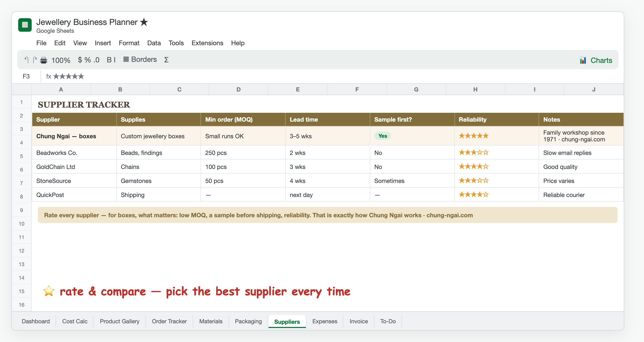Switch to the Packaging sheet tab
The image size is (644, 342).
248,321
